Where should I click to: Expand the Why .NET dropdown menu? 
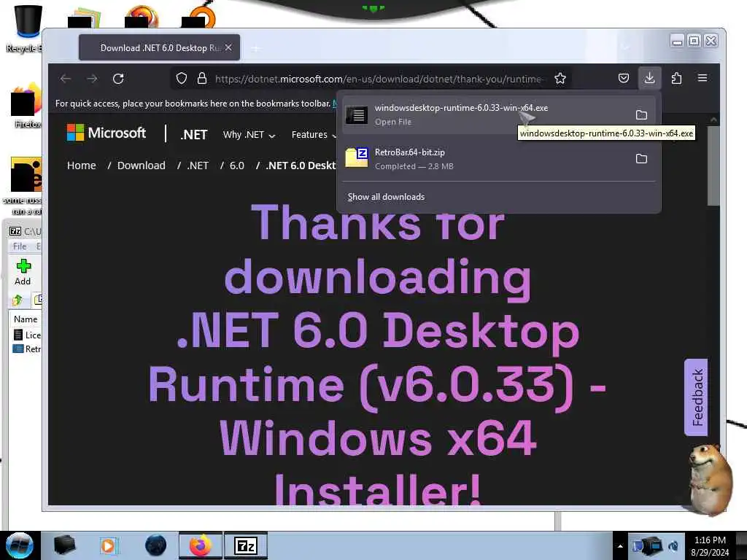pos(249,135)
